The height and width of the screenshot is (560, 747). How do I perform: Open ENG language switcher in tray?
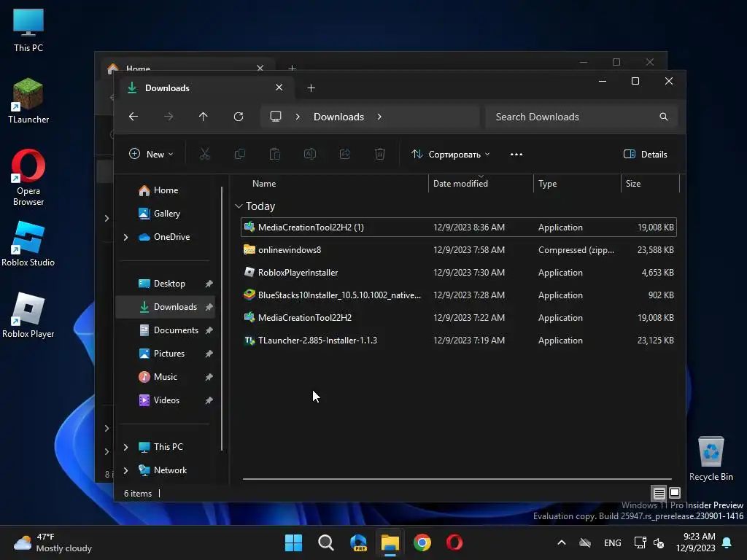click(613, 542)
